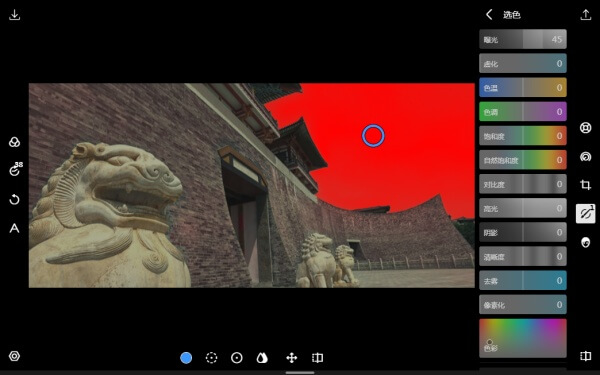Adjust the 阴影 shadows slider
The width and height of the screenshot is (600, 375).
tap(523, 232)
